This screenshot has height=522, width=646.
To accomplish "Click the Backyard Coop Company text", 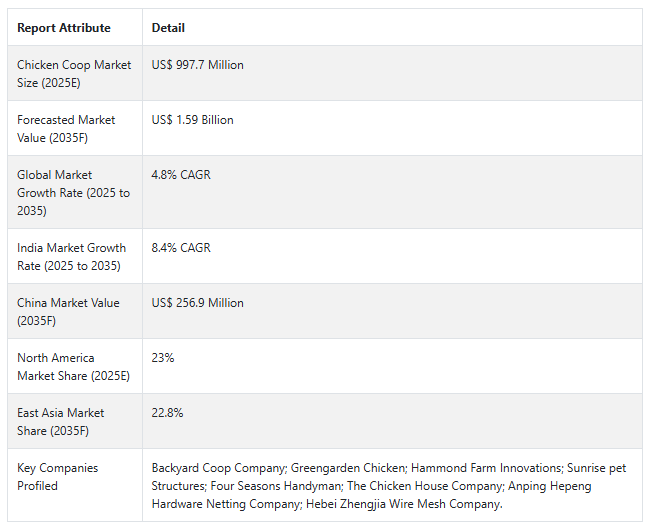I will click(218, 468).
